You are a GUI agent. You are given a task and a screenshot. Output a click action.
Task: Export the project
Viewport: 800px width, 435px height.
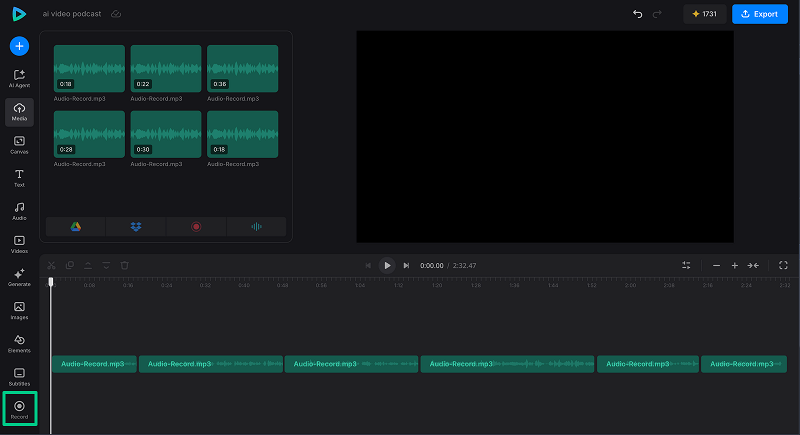(x=760, y=14)
